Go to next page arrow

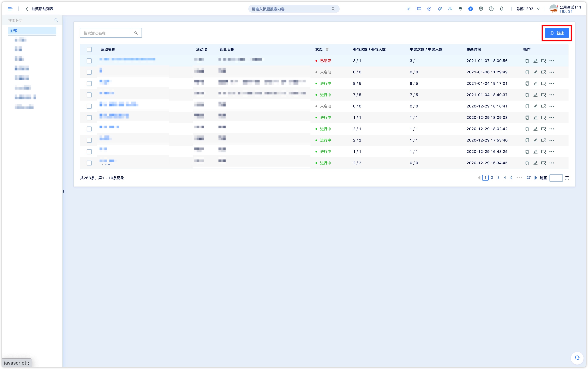click(x=535, y=178)
